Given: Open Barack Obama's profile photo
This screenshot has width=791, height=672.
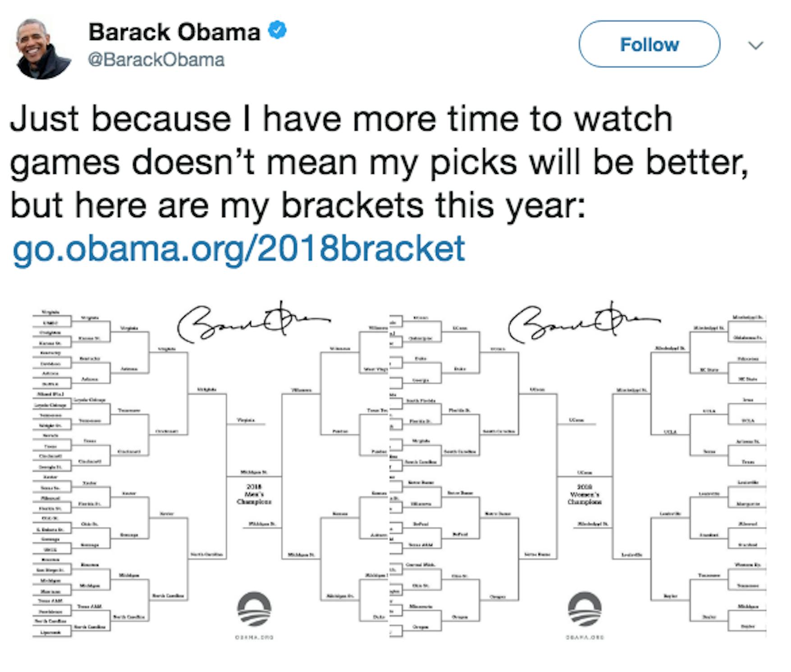Looking at the screenshot, I should (44, 49).
